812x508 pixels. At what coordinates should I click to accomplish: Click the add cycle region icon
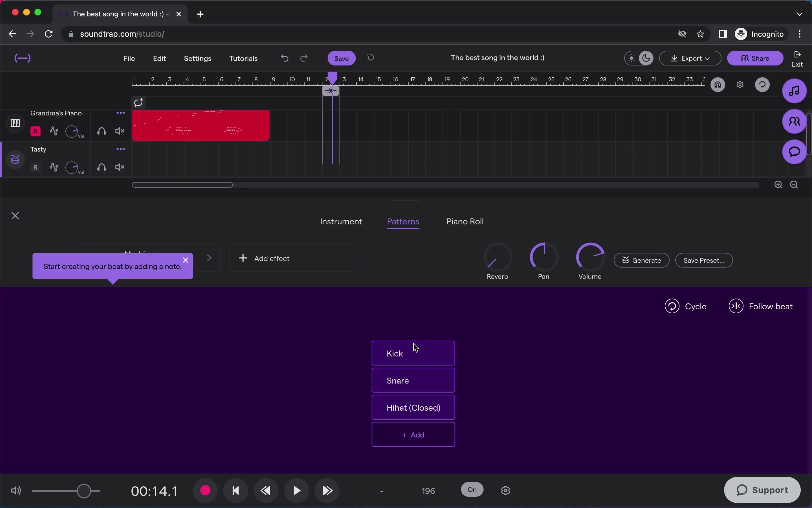click(x=139, y=102)
